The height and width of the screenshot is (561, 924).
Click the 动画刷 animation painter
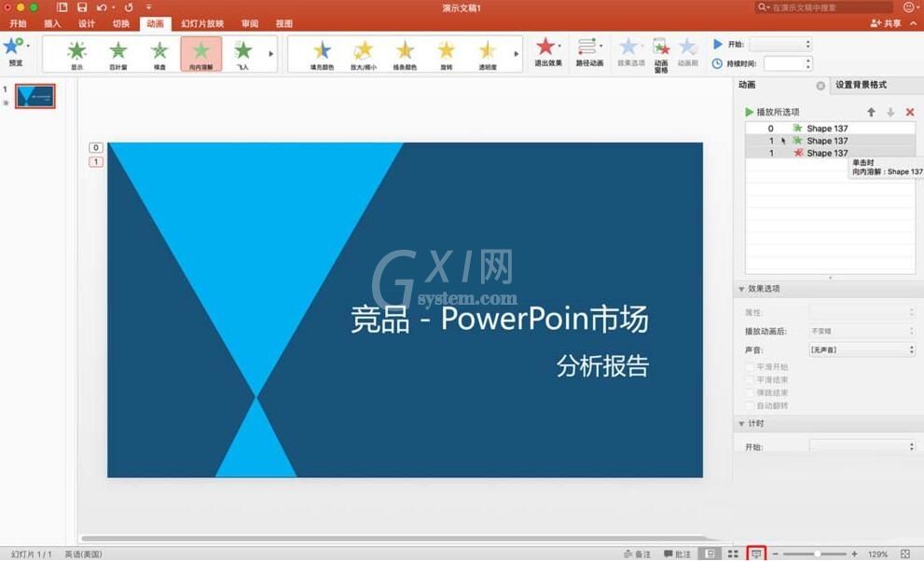(688, 52)
